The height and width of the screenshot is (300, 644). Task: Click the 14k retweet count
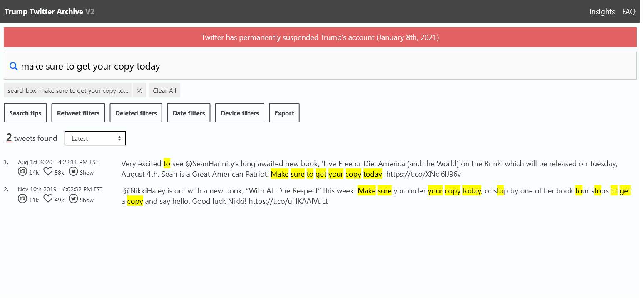[34, 172]
